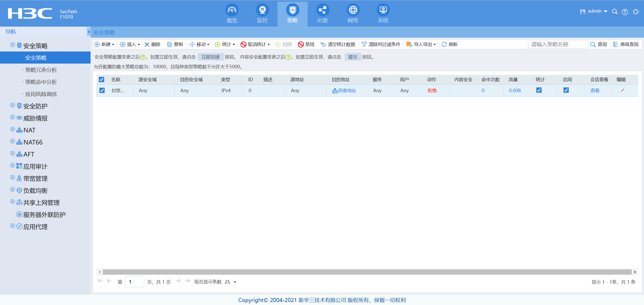644x305 pixels.
Task: Open the 策略冗余分析 sidebar item
Action: coord(41,70)
